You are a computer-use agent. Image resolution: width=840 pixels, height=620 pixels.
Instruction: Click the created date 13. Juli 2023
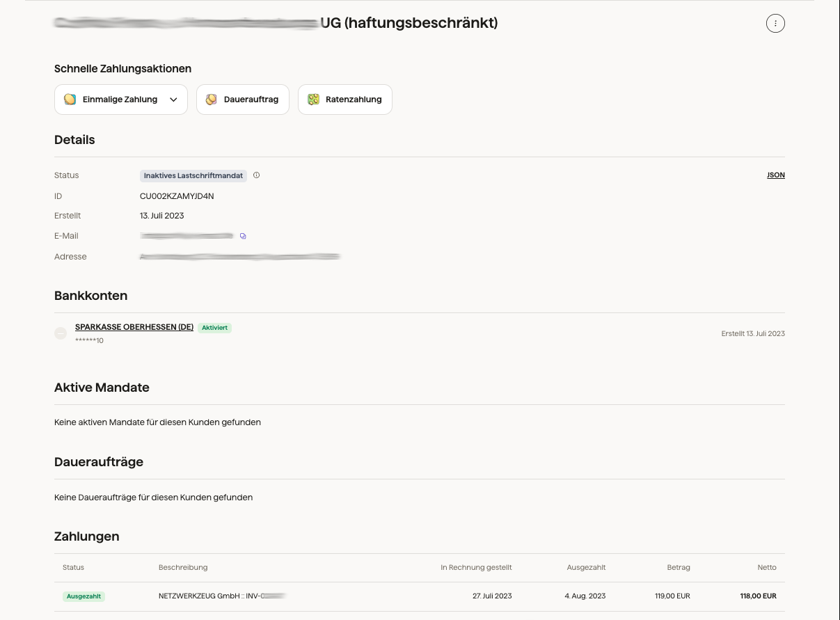pyautogui.click(x=162, y=216)
